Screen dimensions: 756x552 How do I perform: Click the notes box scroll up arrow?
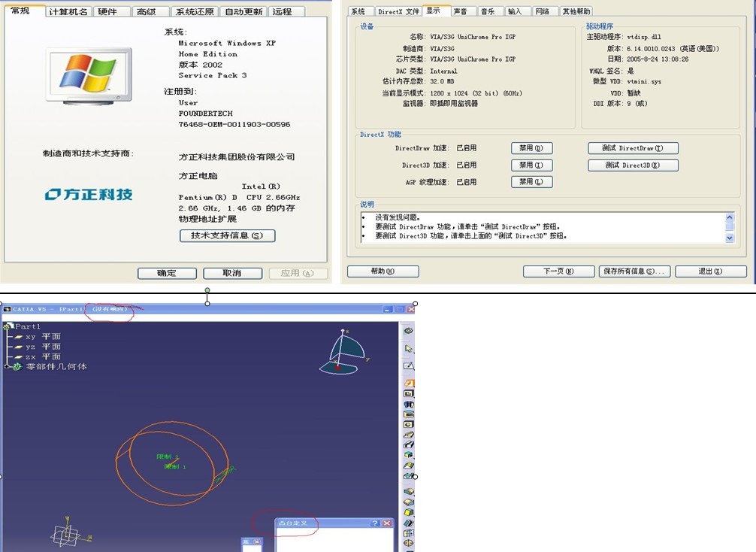tap(730, 217)
